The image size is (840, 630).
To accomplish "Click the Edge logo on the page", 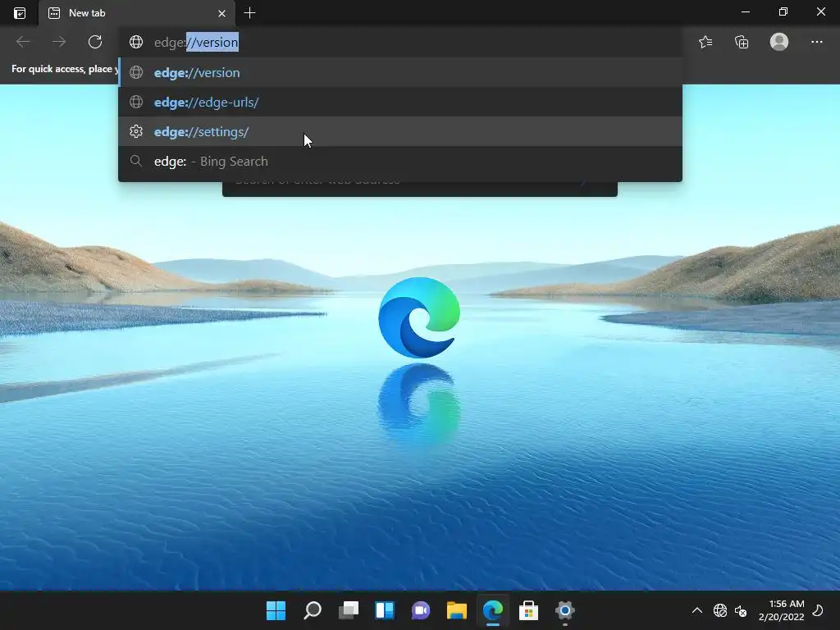I will click(x=419, y=317).
